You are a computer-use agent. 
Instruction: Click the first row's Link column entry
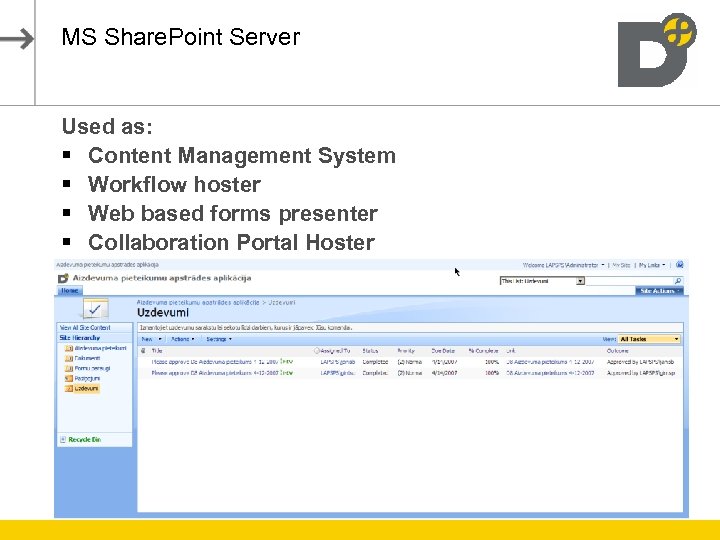[550, 362]
